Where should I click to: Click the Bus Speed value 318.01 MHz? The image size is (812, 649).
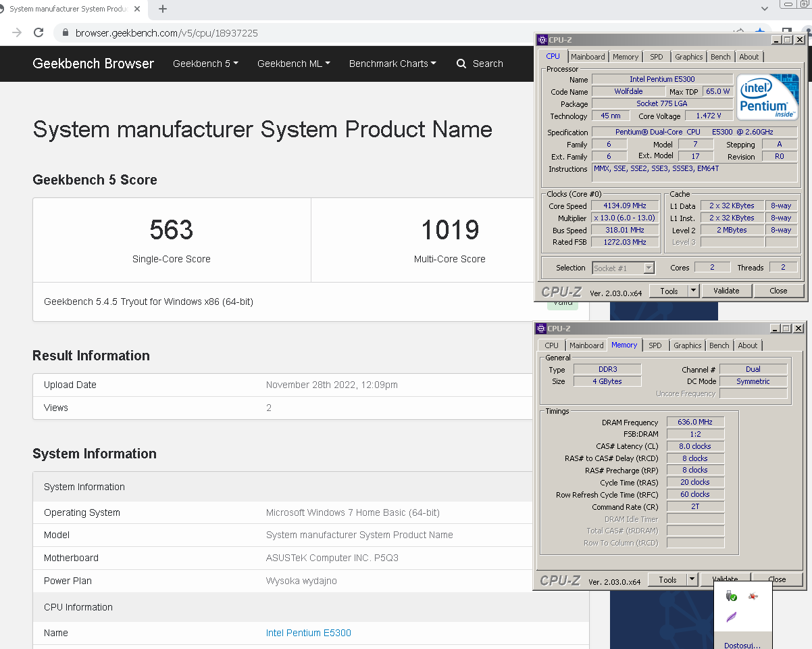point(626,231)
